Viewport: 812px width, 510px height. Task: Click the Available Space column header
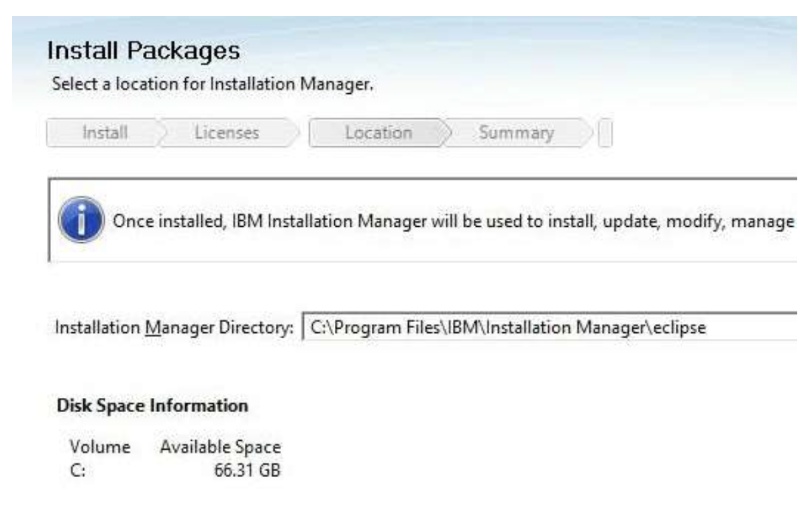tap(220, 447)
